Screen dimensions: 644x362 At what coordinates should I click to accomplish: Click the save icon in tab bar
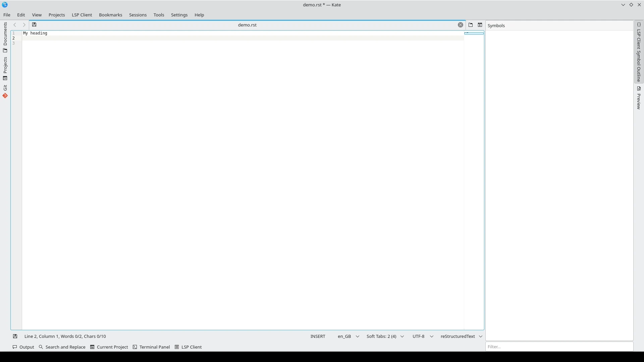click(x=34, y=25)
